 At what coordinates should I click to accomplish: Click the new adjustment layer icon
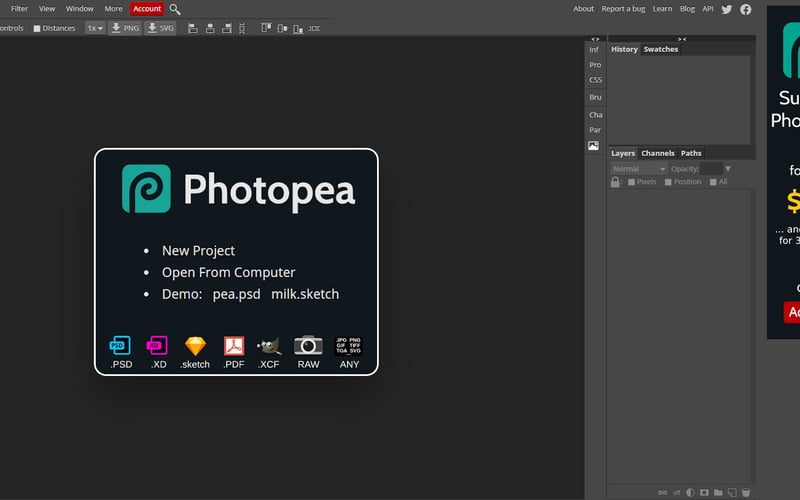690,492
